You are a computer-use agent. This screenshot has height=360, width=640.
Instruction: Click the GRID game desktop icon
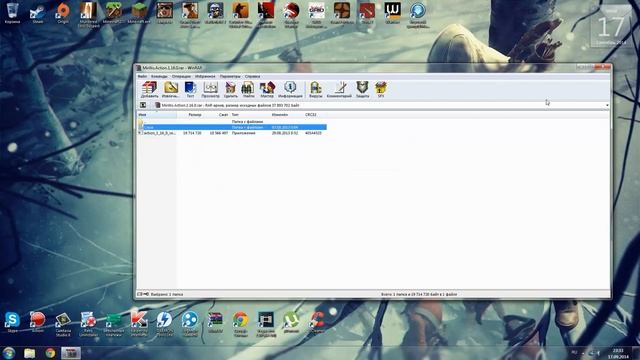point(316,14)
